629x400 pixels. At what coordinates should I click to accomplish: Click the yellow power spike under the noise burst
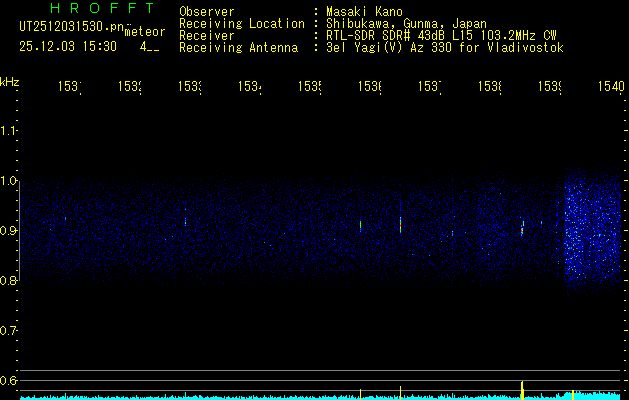coord(573,394)
